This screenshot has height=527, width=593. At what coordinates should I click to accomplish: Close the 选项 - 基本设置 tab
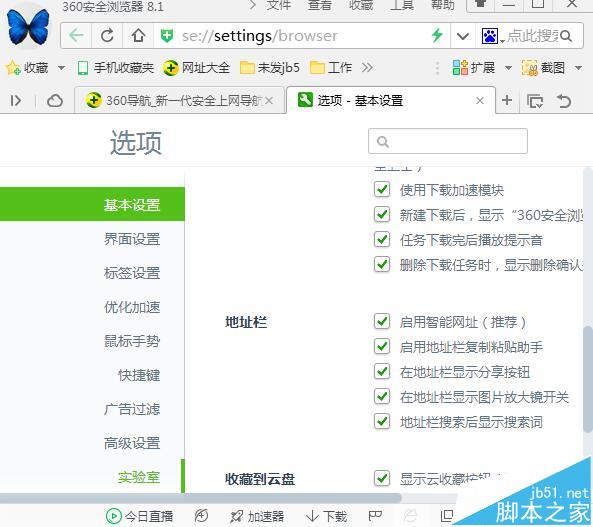[480, 101]
